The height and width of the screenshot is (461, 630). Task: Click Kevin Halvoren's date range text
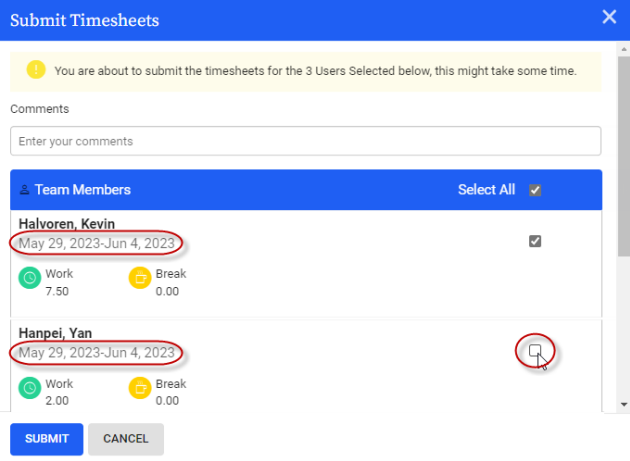pos(96,243)
